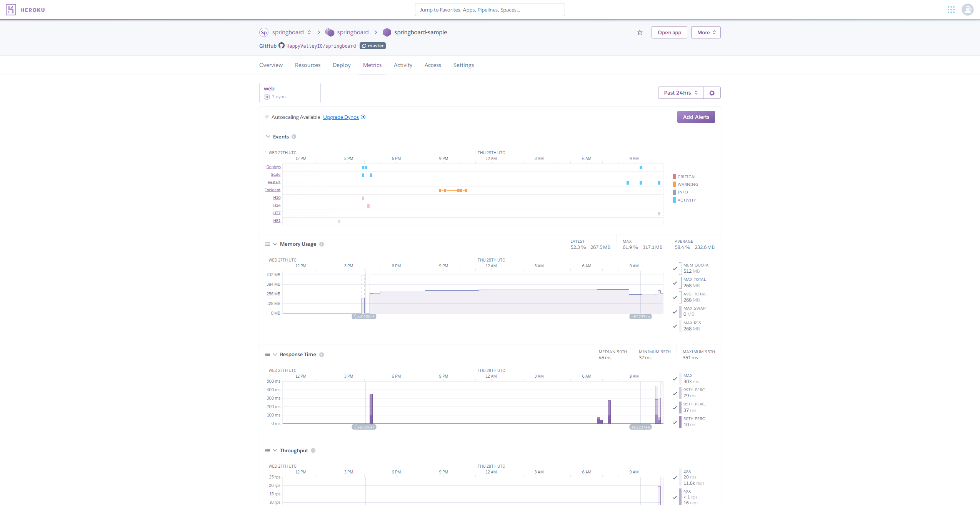The height and width of the screenshot is (505, 980).
Task: Favorite the app with the star icon
Action: tap(640, 32)
